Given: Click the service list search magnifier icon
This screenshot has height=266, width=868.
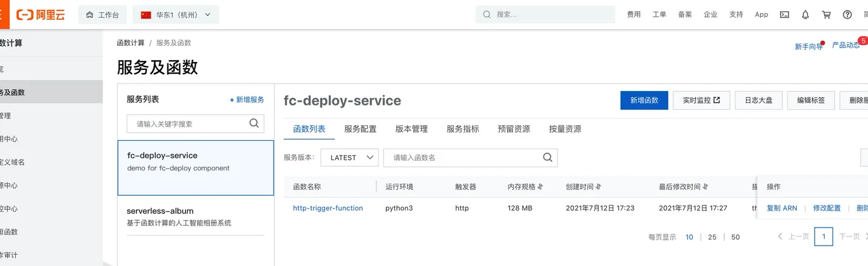Looking at the screenshot, I should (254, 123).
